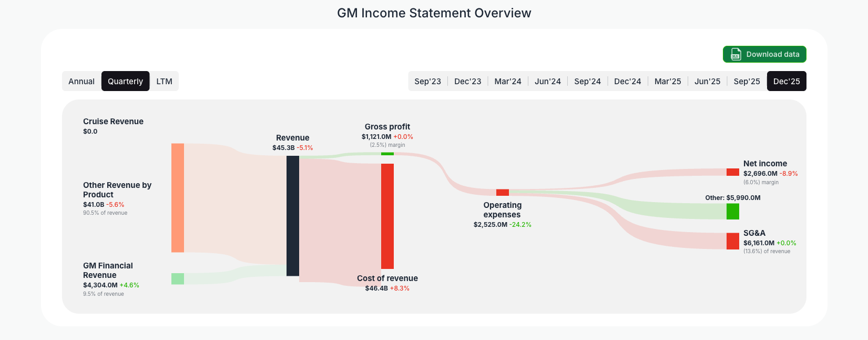Enable the LTM period view
The width and height of the screenshot is (868, 340).
click(x=164, y=81)
